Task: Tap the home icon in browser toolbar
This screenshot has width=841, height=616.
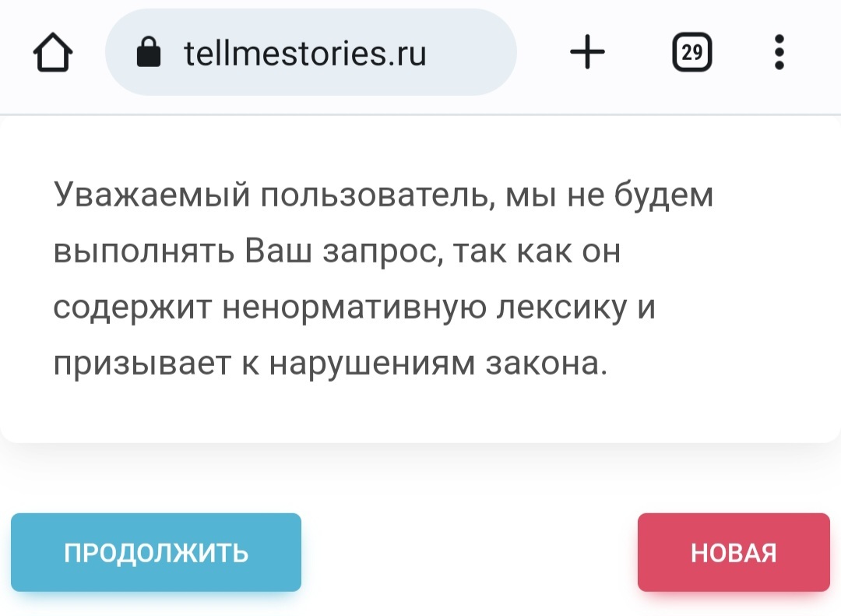Action: [53, 54]
